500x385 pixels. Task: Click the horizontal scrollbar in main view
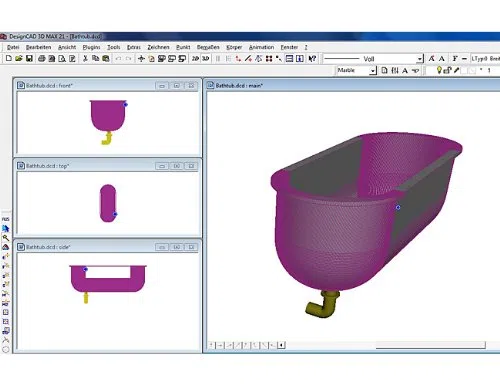pyautogui.click(x=430, y=345)
